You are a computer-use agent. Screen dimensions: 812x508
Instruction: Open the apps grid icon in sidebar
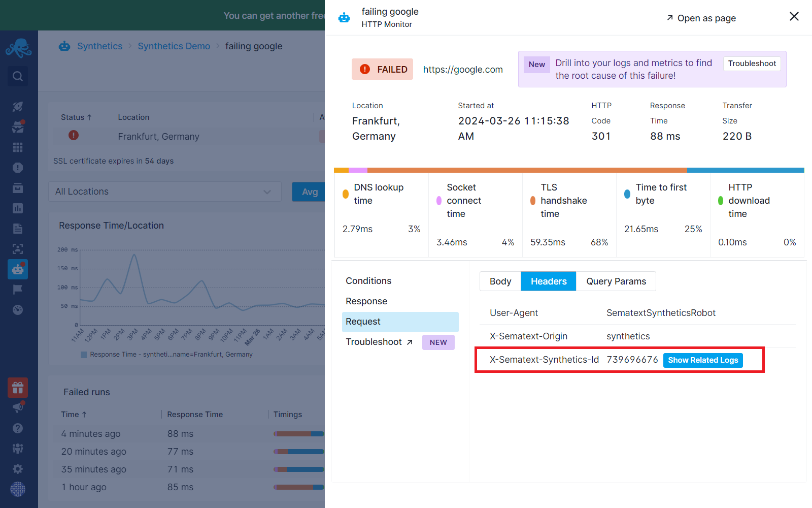pos(18,147)
